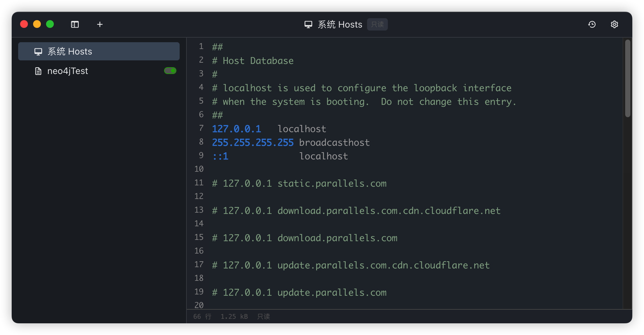Click line number 11 in the gutter
The height and width of the screenshot is (335, 644).
pyautogui.click(x=199, y=183)
